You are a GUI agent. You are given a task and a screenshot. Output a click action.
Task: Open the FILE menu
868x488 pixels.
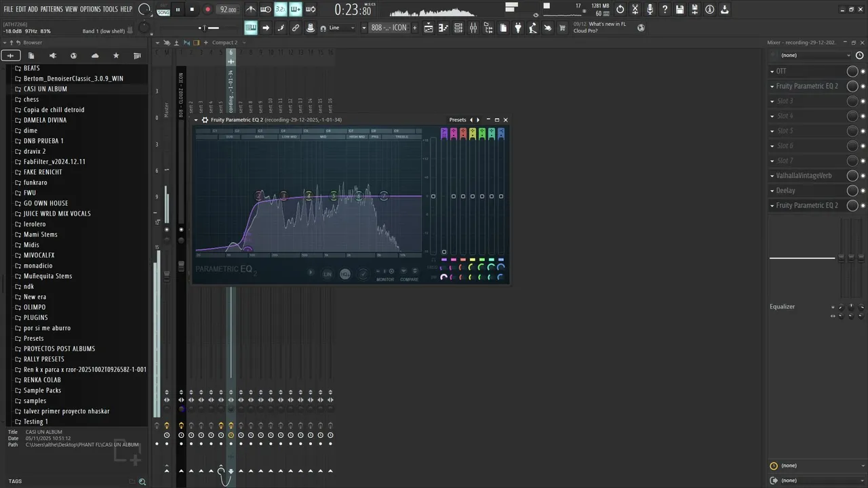[x=8, y=9]
